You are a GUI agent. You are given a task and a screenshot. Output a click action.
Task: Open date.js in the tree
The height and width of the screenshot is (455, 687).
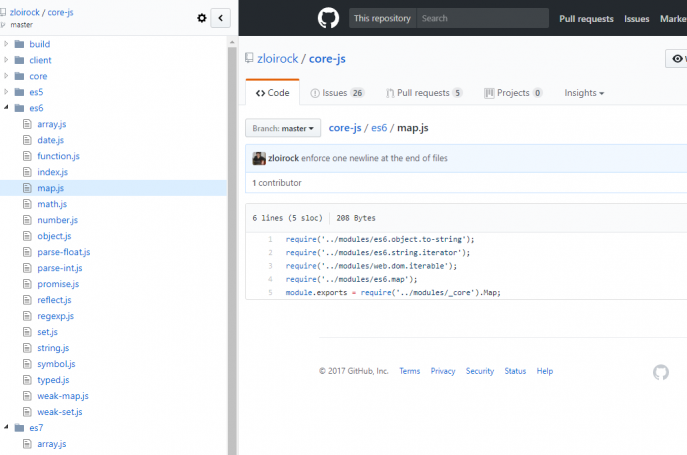50,140
